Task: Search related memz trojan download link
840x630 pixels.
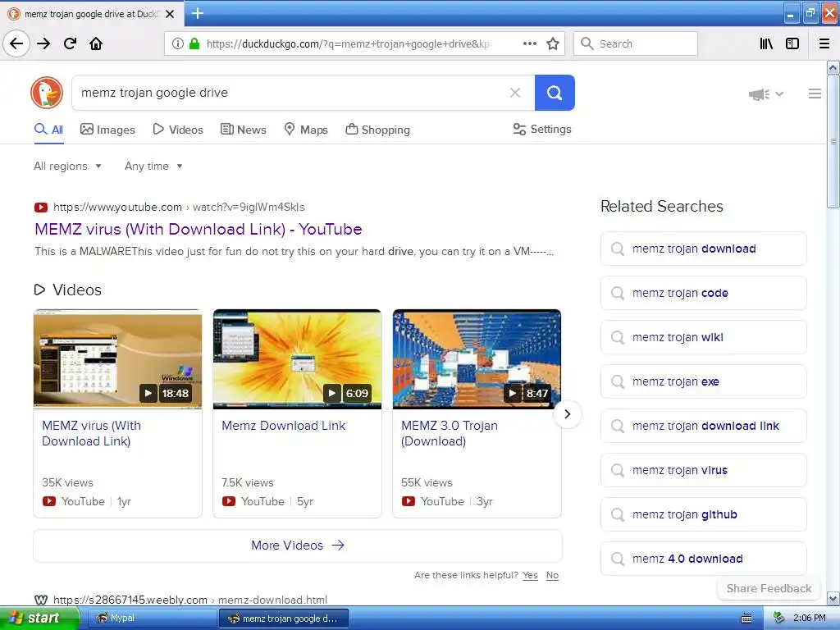Action: point(703,426)
